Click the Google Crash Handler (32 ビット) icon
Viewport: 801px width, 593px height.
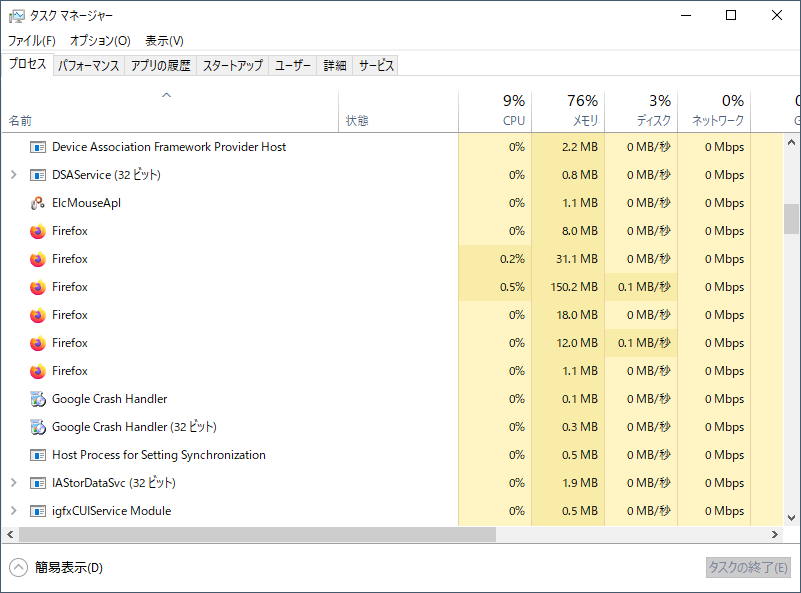pyautogui.click(x=38, y=427)
